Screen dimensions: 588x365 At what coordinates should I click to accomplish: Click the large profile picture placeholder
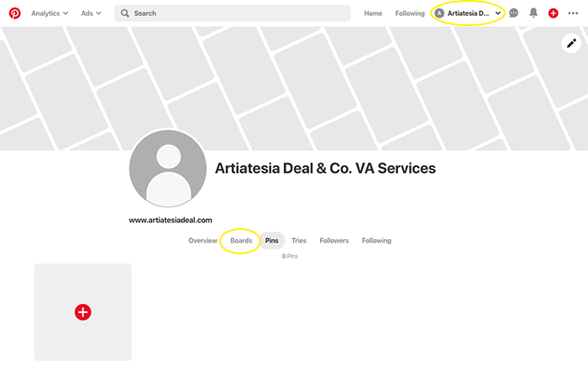tap(168, 168)
